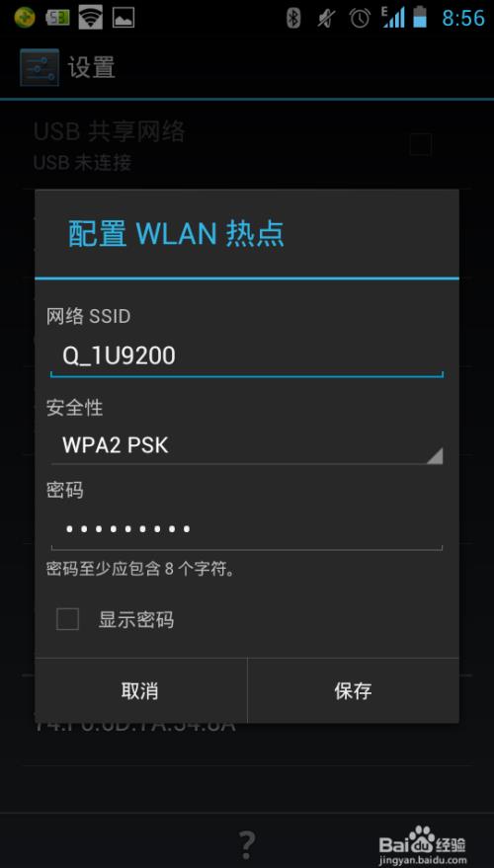Tap the mobile signal strength icon

click(393, 17)
